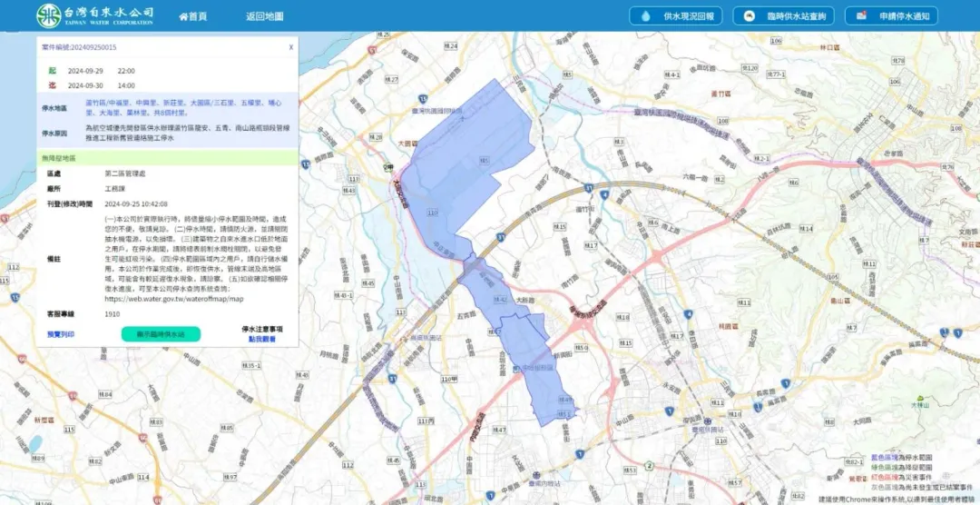Image resolution: width=980 pixels, height=505 pixels.
Task: Click the green 顯示臨時供水站 button
Action: point(161,334)
